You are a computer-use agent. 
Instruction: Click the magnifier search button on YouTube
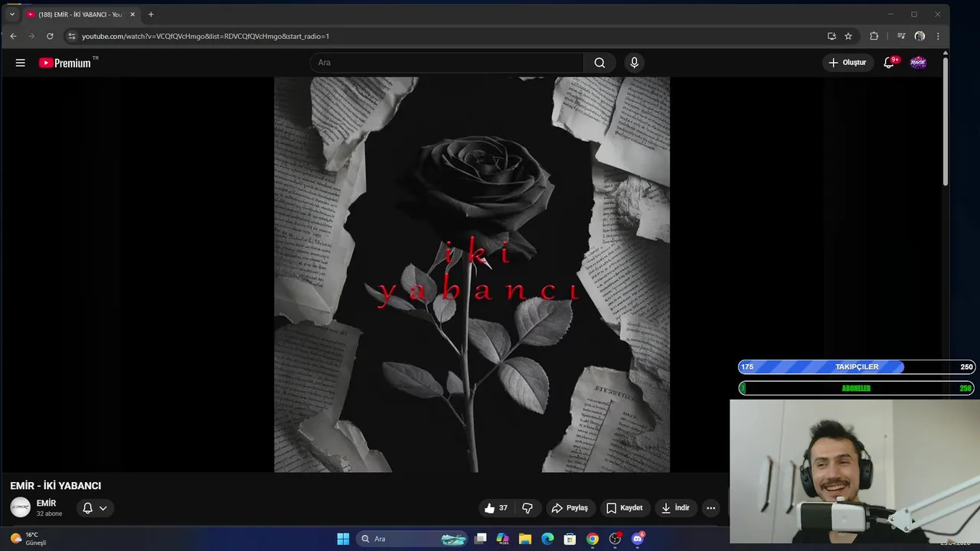599,63
